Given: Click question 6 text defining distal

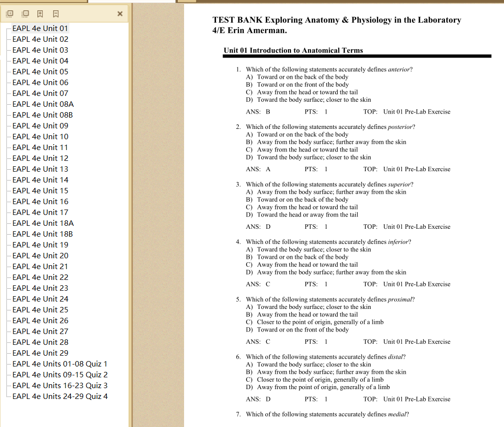Looking at the screenshot, I should (x=326, y=357).
